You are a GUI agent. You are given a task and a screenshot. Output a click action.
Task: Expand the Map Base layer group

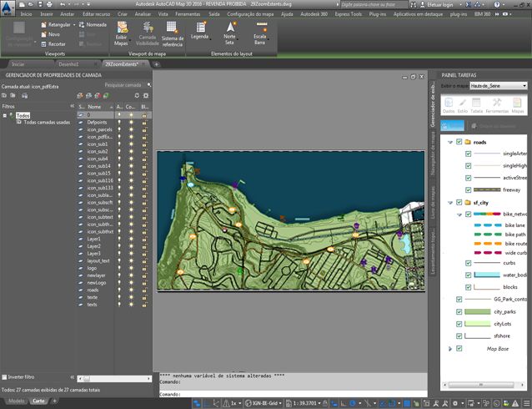tap(450, 348)
